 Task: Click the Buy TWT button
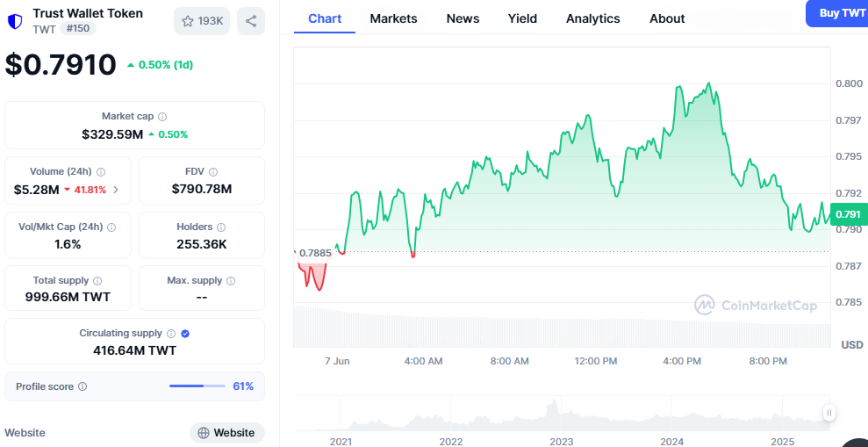point(837,13)
